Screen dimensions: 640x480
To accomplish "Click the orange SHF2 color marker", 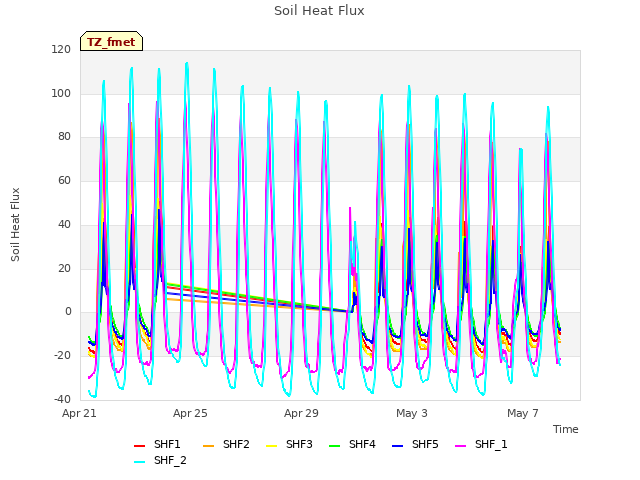I will point(209,446).
